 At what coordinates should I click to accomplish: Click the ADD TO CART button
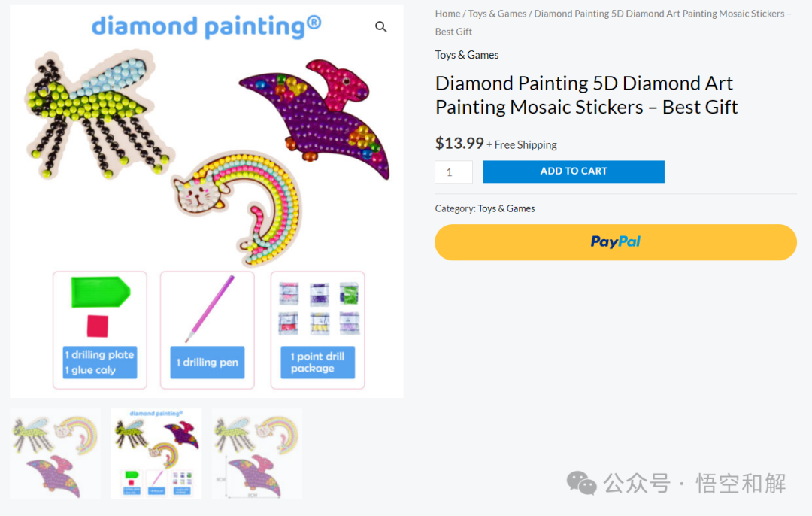pyautogui.click(x=574, y=171)
